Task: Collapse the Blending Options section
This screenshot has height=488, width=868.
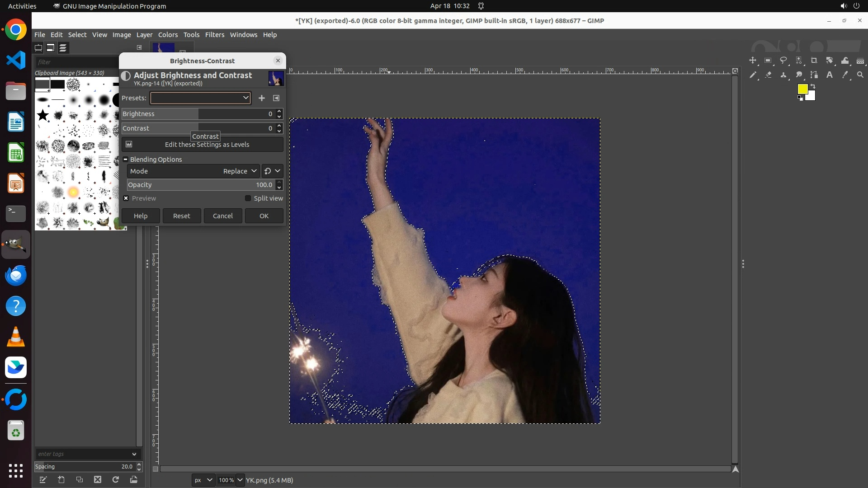Action: (126, 160)
